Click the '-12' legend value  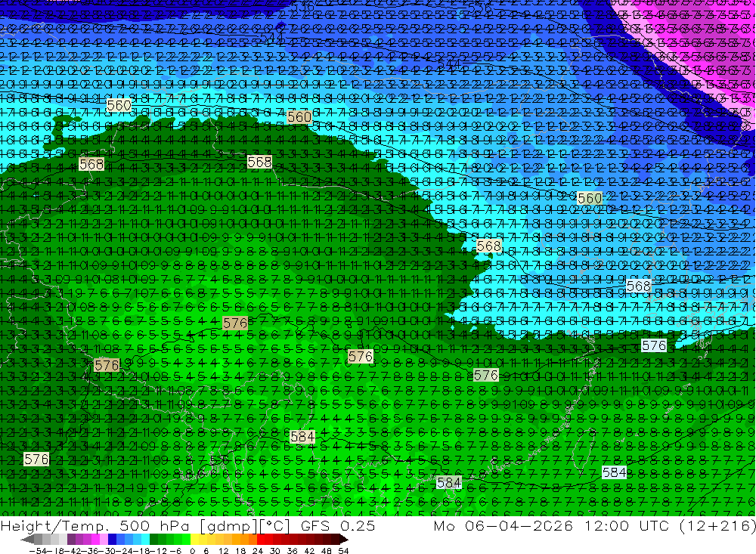(158, 551)
